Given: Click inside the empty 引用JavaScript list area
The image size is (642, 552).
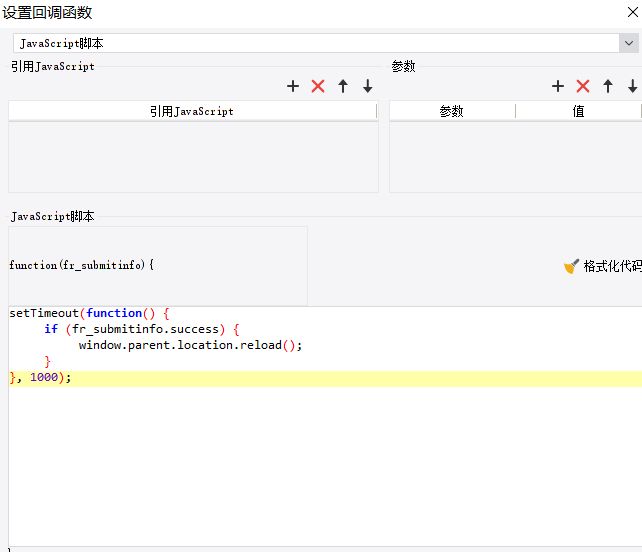Looking at the screenshot, I should click(x=193, y=157).
